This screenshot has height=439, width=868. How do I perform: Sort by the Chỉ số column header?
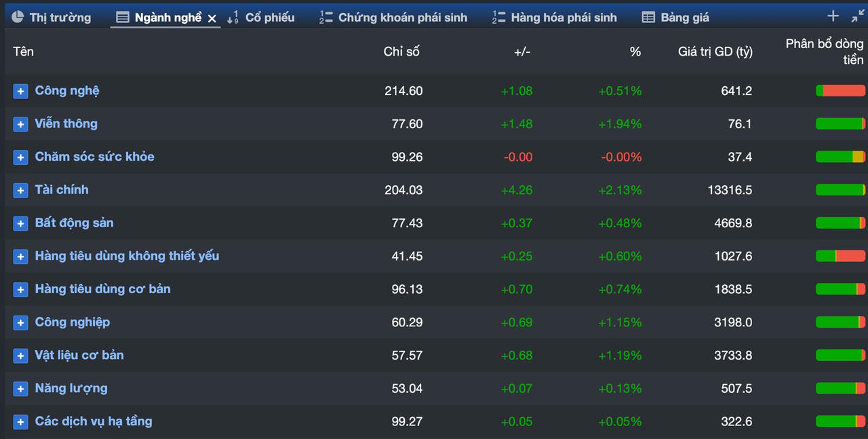[x=401, y=52]
